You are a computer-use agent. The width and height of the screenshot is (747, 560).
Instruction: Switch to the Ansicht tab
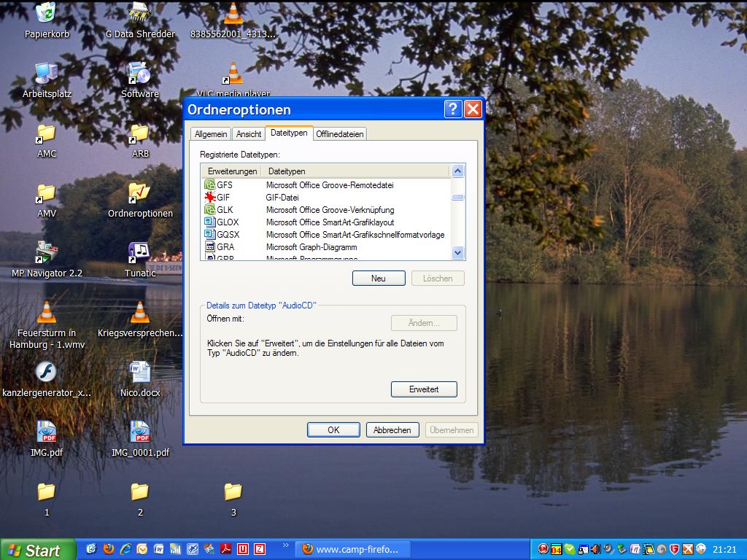tap(249, 134)
